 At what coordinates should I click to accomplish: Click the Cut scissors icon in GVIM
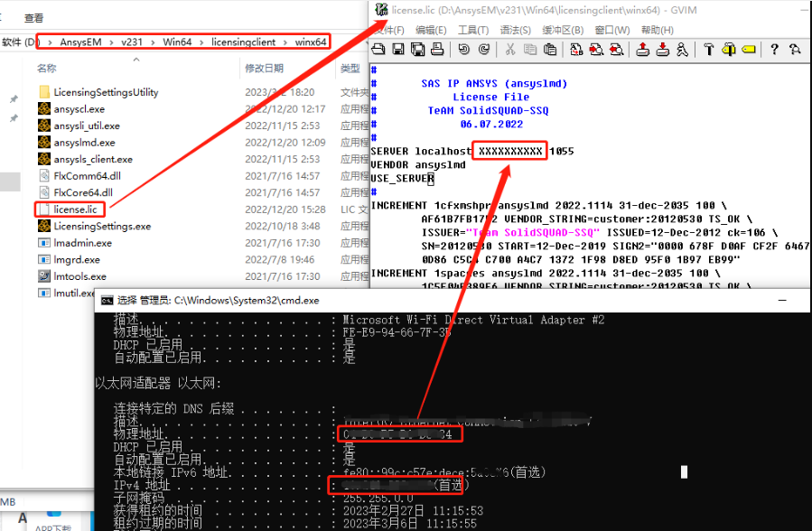pos(510,49)
